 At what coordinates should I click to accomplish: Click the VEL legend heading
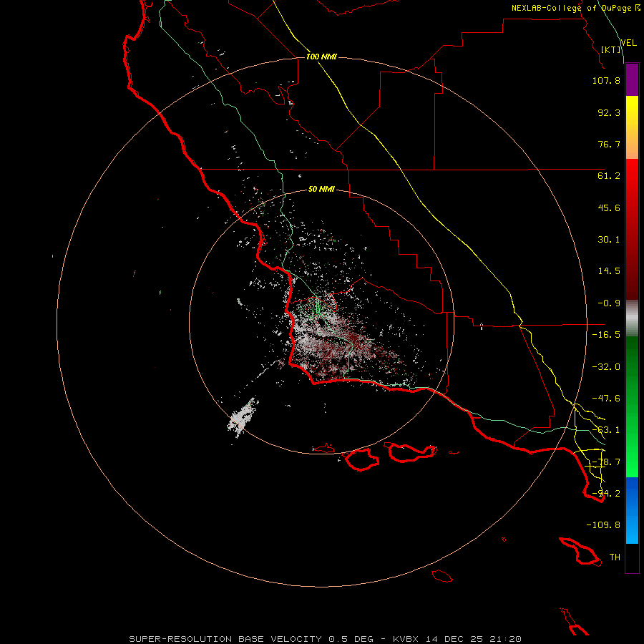[628, 43]
